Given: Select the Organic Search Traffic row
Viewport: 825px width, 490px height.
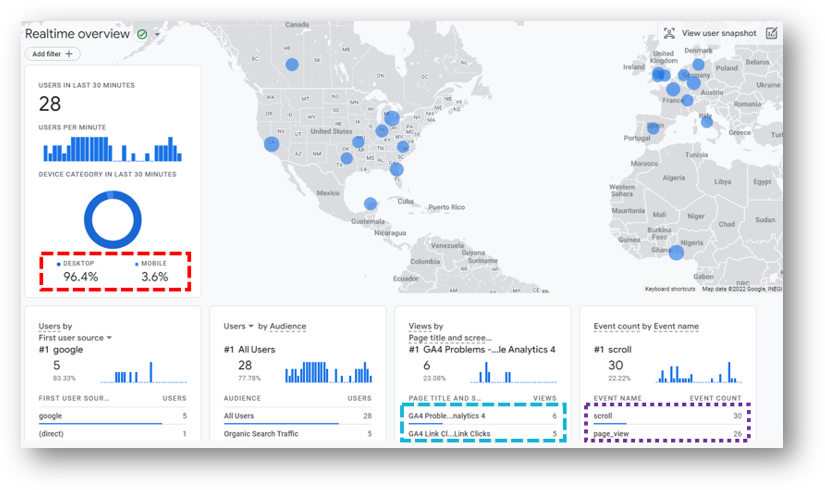Looking at the screenshot, I should [297, 434].
